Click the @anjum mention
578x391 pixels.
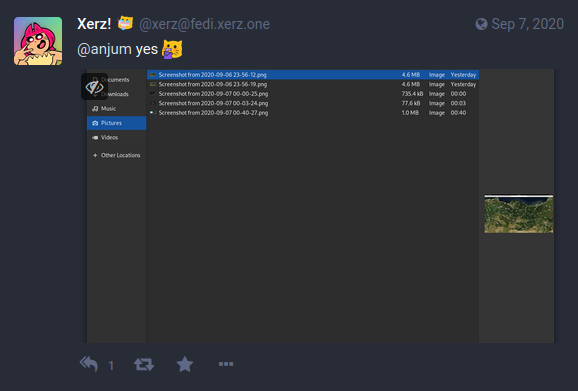104,49
